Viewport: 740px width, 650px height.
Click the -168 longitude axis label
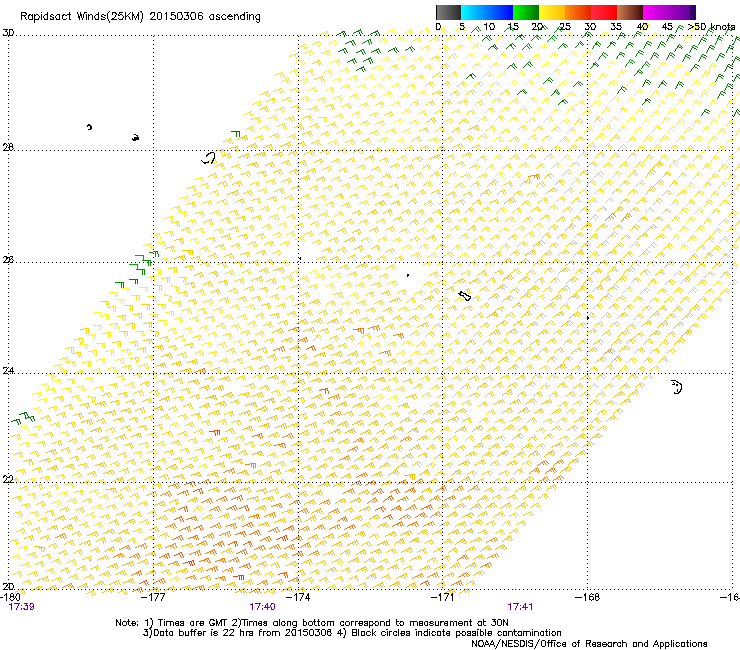(x=588, y=597)
